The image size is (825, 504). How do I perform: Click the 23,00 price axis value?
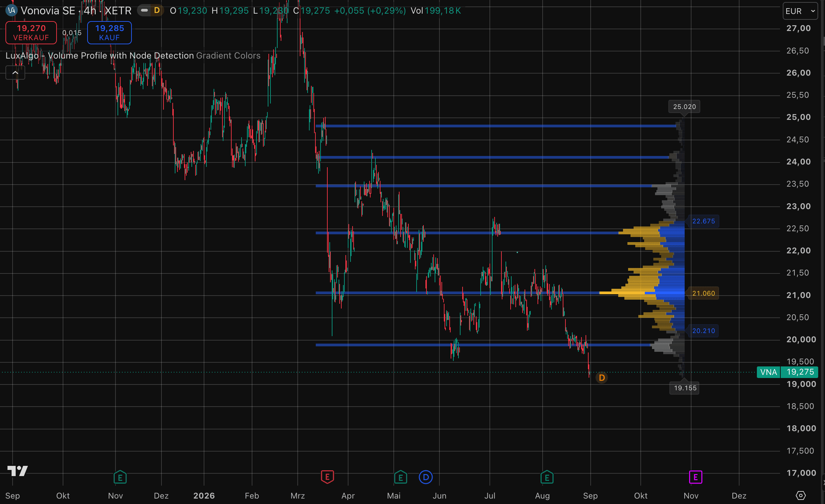[x=798, y=206]
